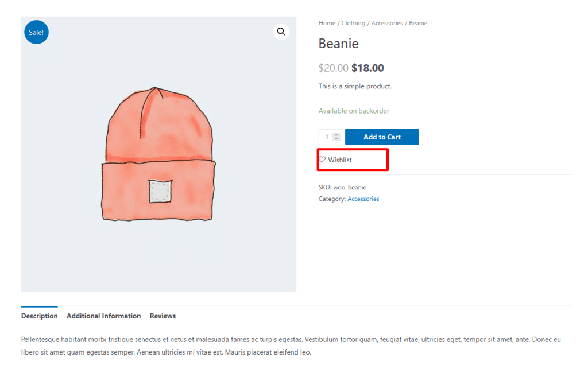Show the Reviews tab
The width and height of the screenshot is (588, 373).
(x=163, y=316)
